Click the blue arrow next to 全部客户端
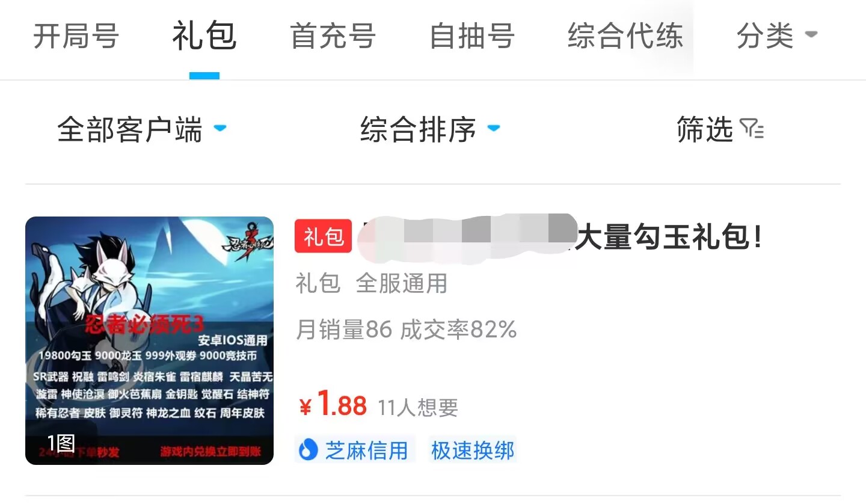866x504 pixels. pos(220,128)
